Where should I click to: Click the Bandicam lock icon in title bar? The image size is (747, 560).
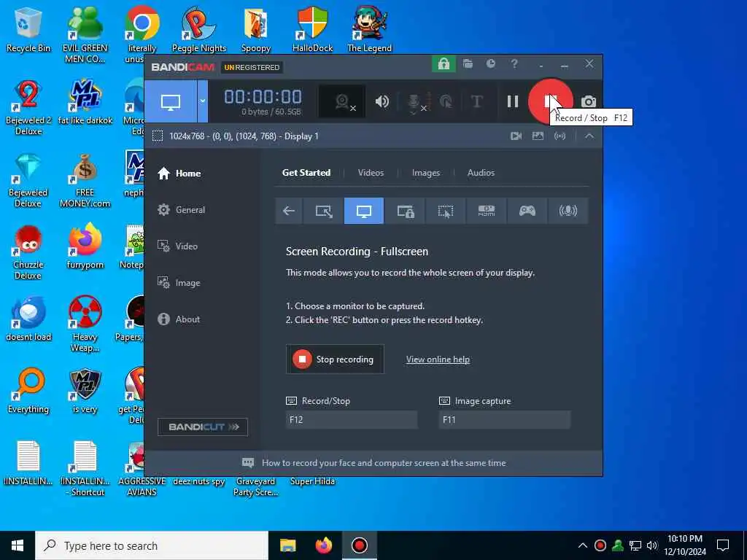444,64
